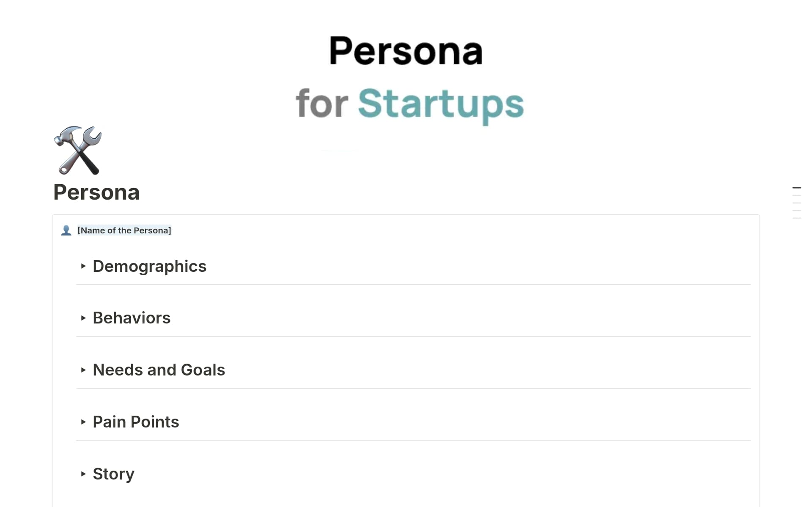
Task: Select the Pain Points heading text
Action: click(x=136, y=422)
